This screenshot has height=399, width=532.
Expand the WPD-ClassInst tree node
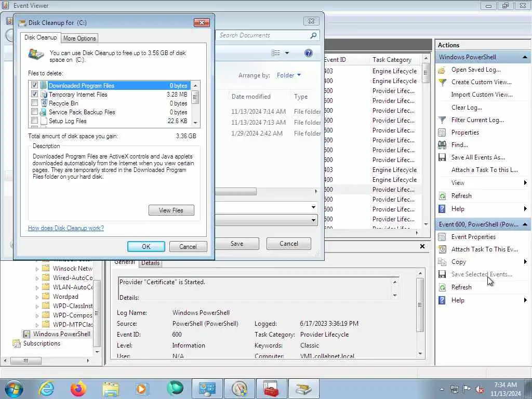[x=37, y=307]
